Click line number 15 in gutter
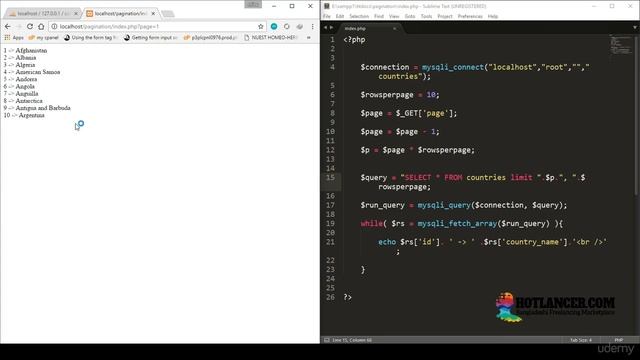Screen dimensions: 640x360 330,178
